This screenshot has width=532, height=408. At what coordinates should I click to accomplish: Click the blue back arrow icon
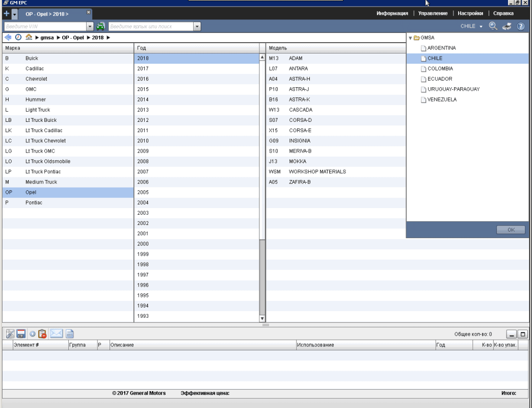tap(8, 37)
